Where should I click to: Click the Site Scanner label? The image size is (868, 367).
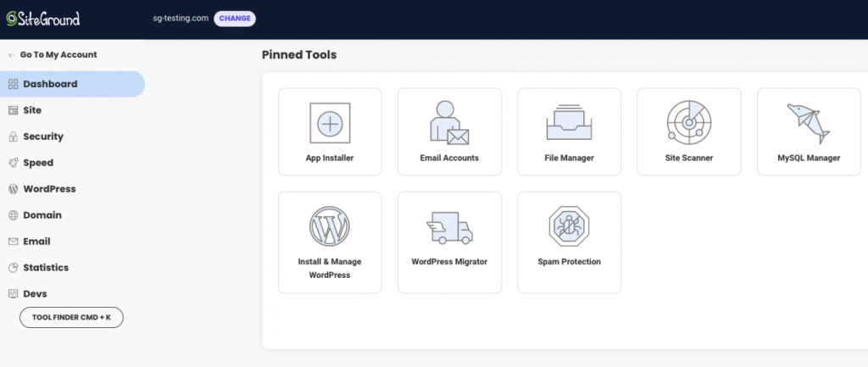[689, 158]
